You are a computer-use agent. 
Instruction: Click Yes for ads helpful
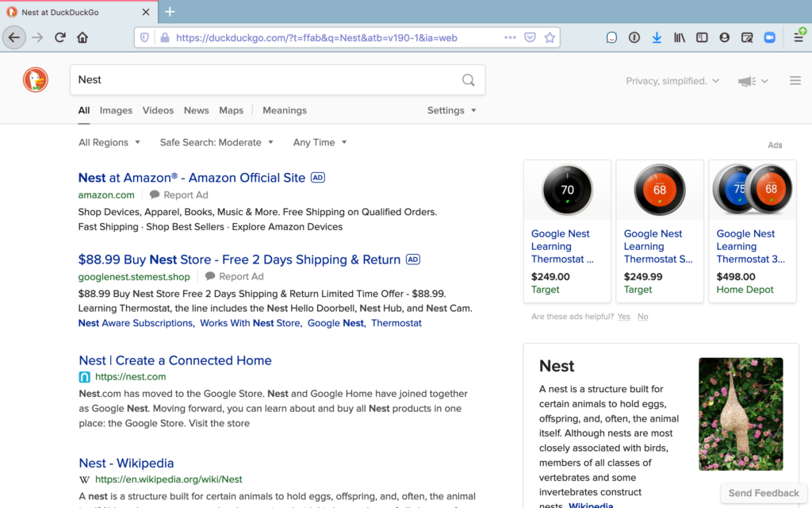pyautogui.click(x=623, y=317)
